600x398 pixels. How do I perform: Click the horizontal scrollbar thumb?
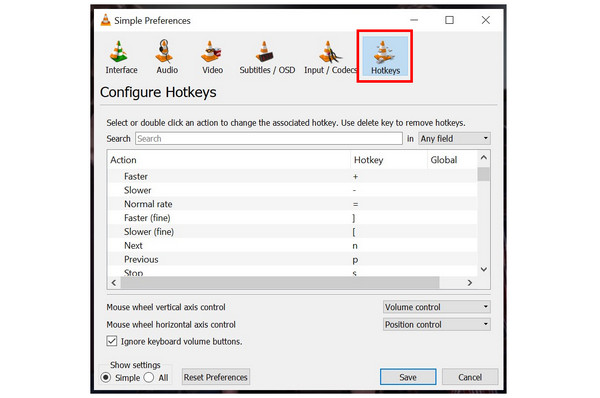point(280,282)
